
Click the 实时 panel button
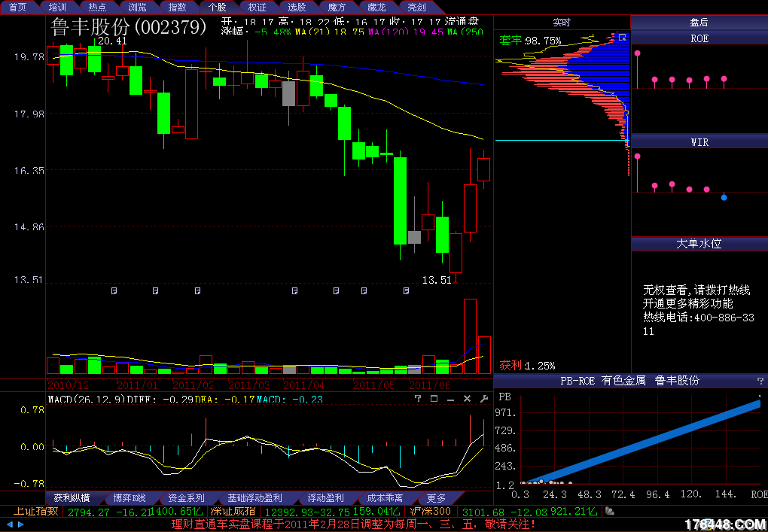pyautogui.click(x=562, y=23)
